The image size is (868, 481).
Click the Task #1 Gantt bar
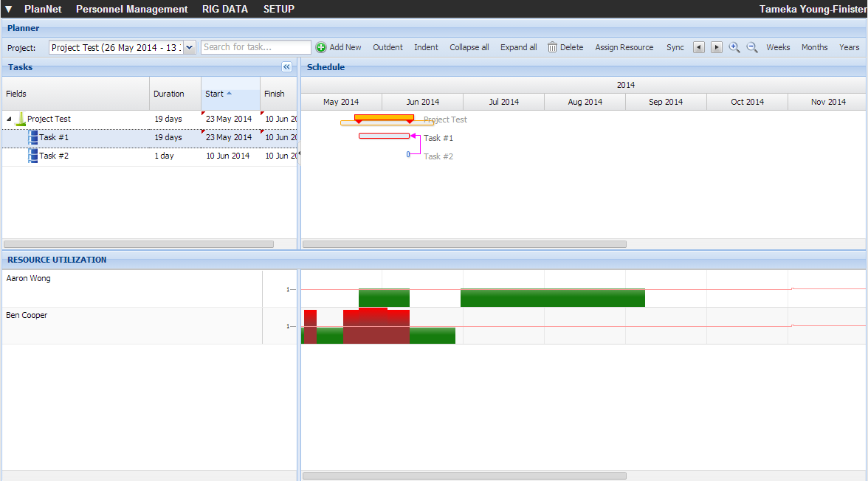pos(384,136)
